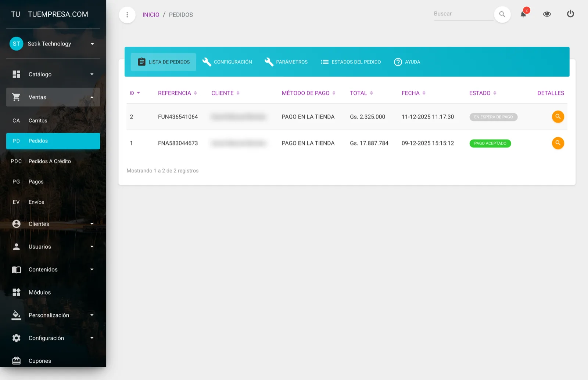Expand the Setik Technology user dropdown
Viewport: 588px width, 380px height.
(92, 44)
